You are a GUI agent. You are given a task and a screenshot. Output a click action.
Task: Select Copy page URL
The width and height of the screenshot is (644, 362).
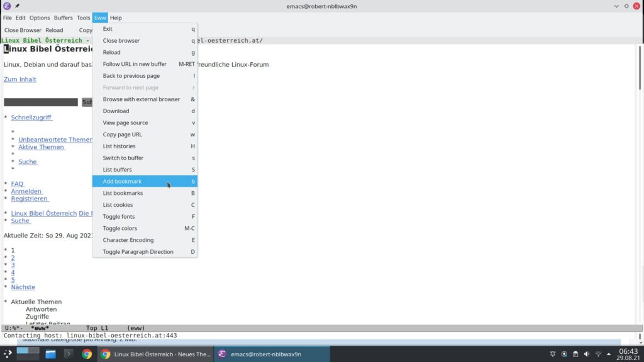[145, 134]
